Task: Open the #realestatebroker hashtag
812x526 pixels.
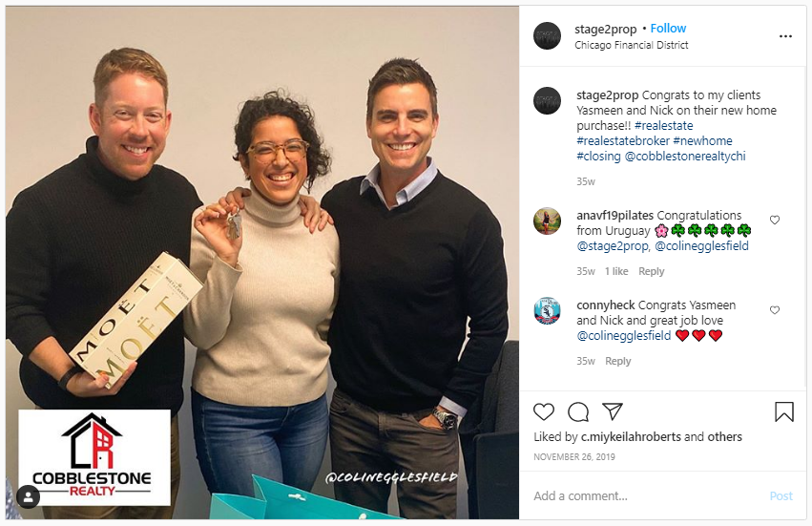Action: tap(623, 141)
